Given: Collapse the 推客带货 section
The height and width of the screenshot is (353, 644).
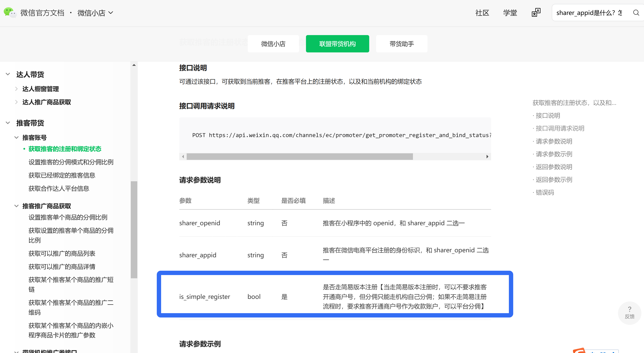Looking at the screenshot, I should 8,123.
